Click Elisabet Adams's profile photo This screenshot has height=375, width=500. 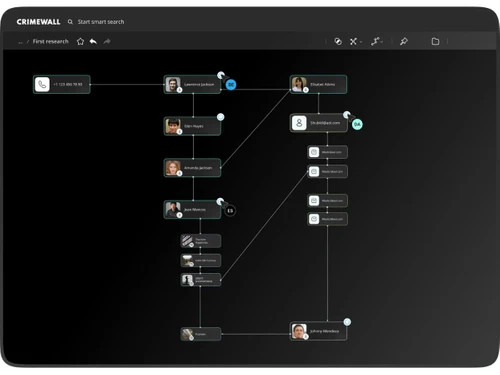point(299,84)
